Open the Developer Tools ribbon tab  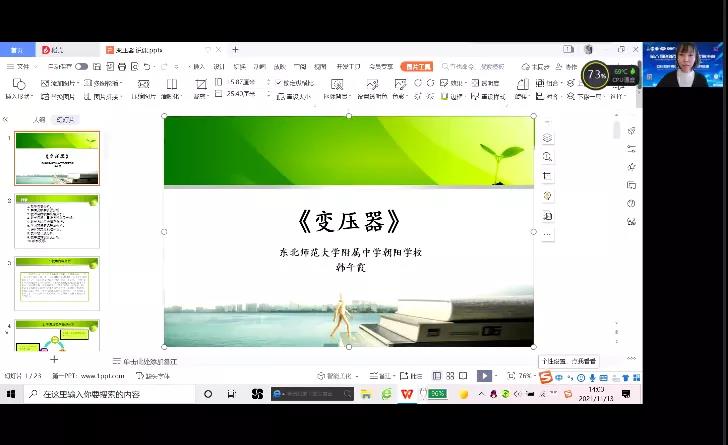[348, 67]
